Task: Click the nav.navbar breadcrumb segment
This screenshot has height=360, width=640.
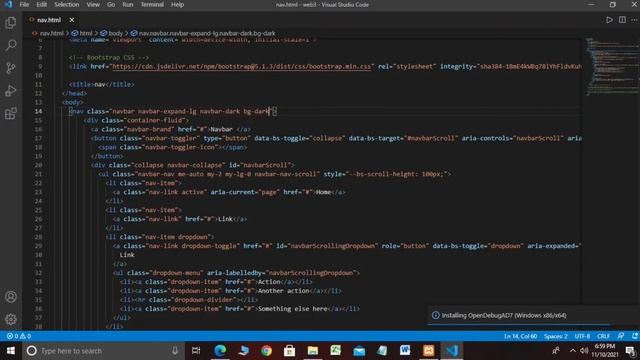Action: click(x=207, y=33)
